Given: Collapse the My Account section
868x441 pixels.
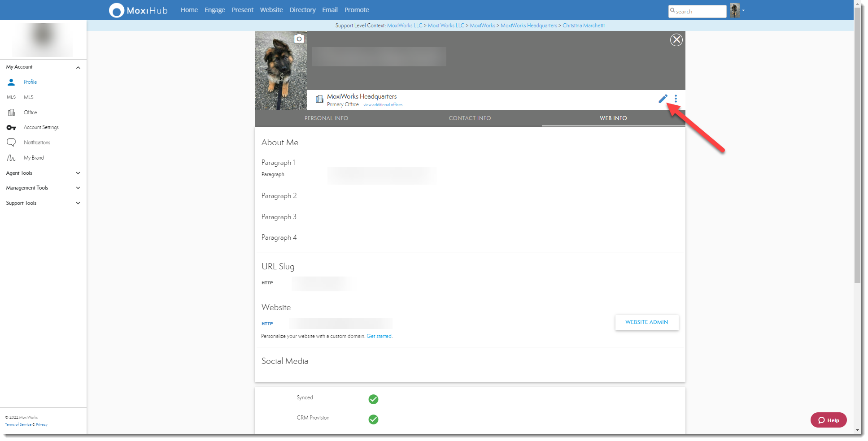Looking at the screenshot, I should click(78, 68).
